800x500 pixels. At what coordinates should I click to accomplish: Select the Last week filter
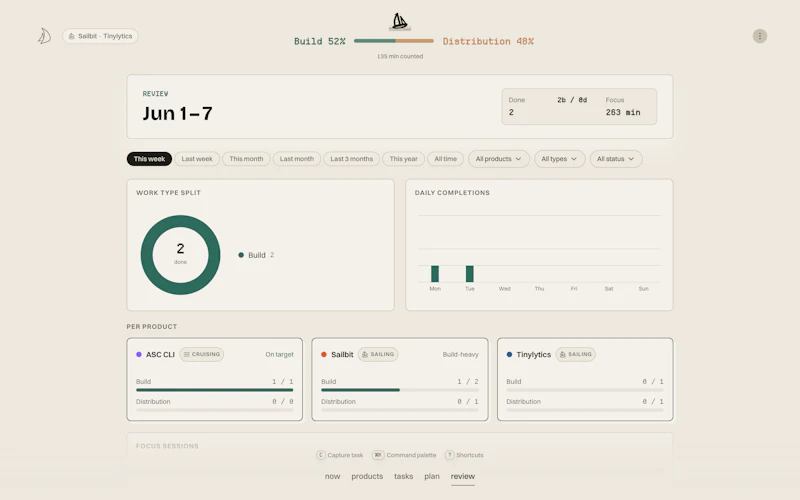[197, 159]
